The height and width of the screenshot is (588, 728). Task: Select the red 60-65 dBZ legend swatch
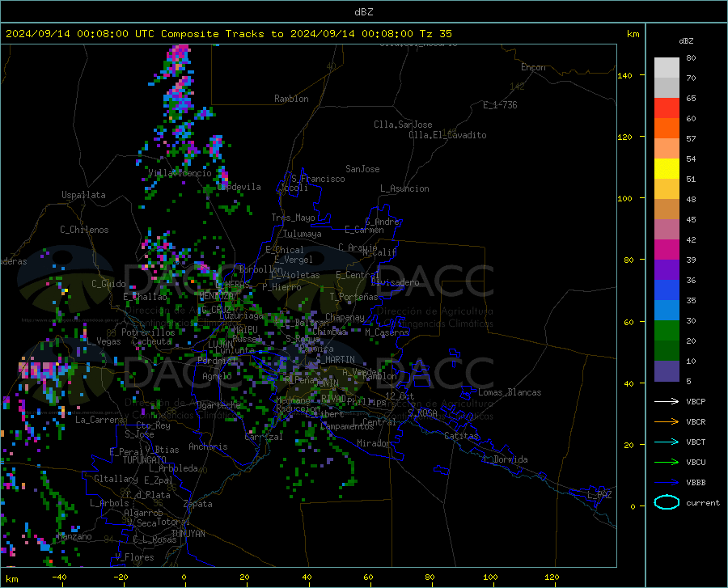coord(667,108)
